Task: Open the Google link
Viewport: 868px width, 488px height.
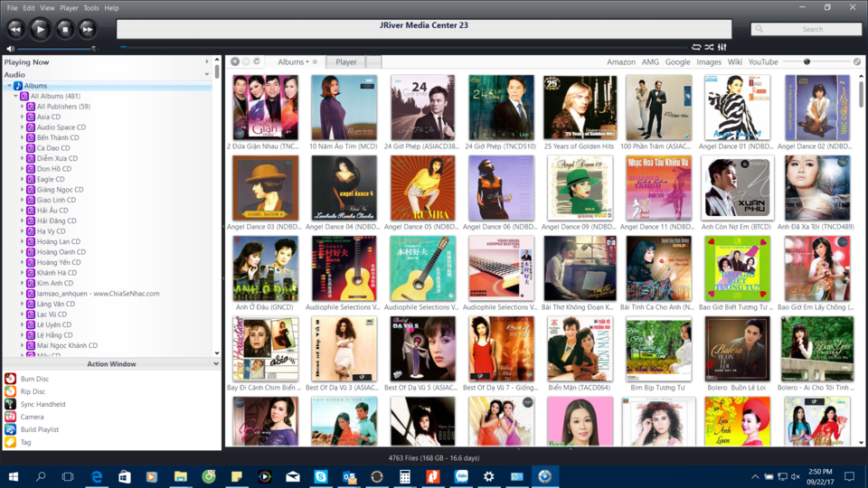Action: (677, 62)
